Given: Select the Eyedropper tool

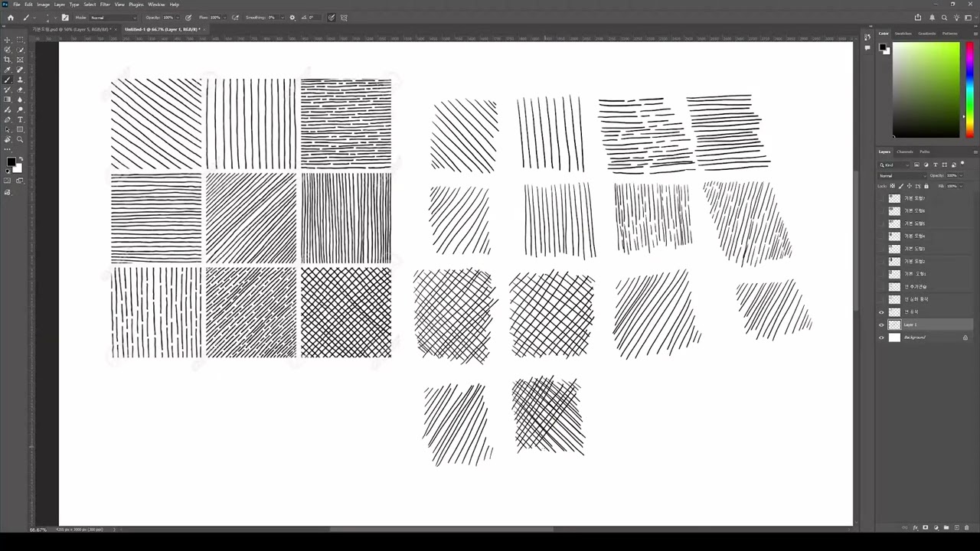Looking at the screenshot, I should pyautogui.click(x=8, y=70).
